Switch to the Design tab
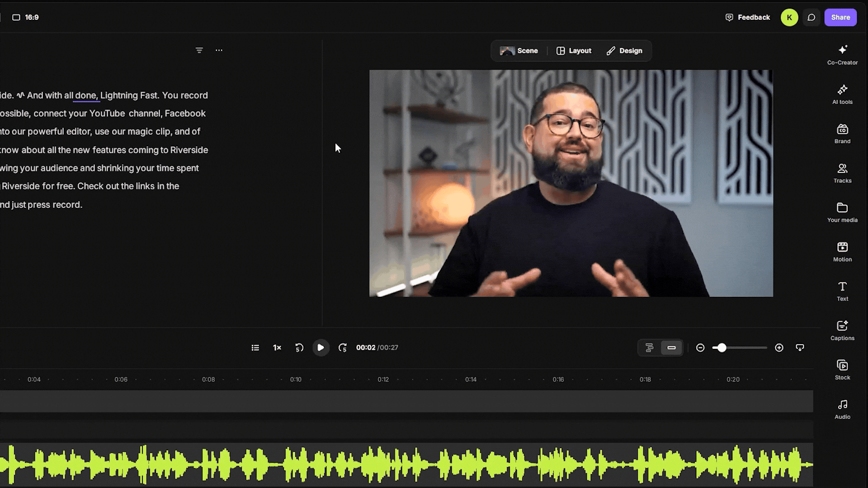Viewport: 868px width, 488px height. 624,51
